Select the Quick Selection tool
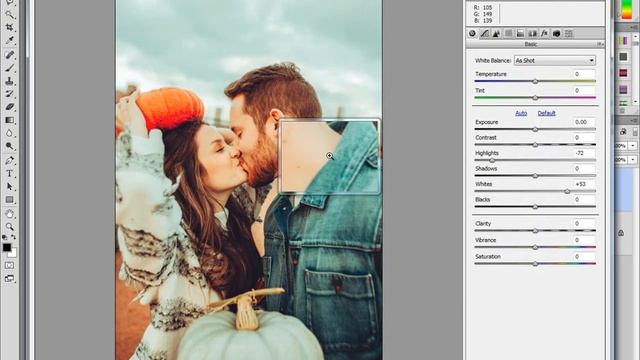The width and height of the screenshot is (640, 360). tap(9, 15)
